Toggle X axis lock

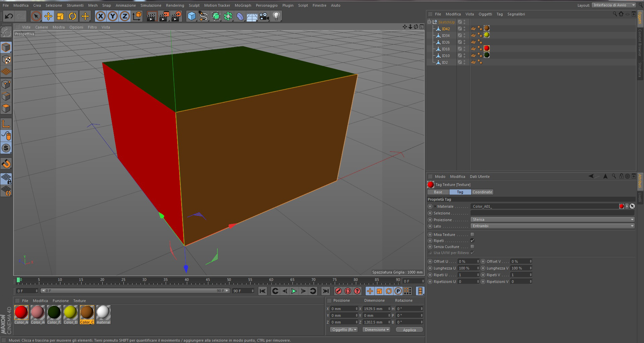100,16
